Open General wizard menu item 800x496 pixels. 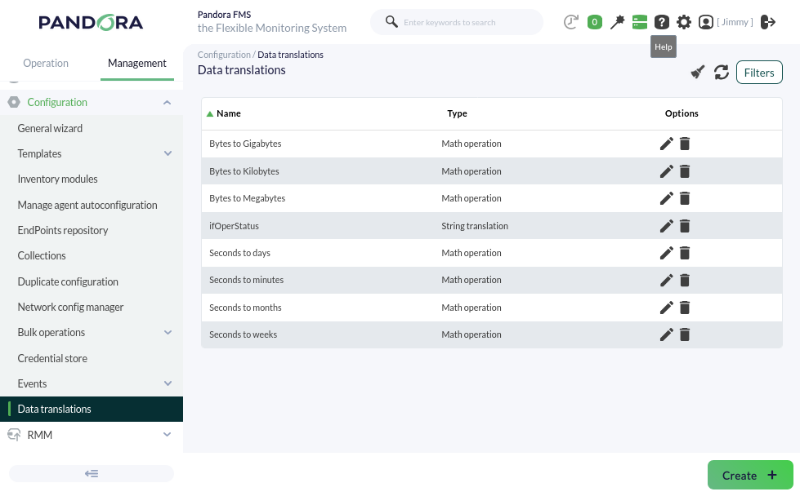(x=50, y=128)
